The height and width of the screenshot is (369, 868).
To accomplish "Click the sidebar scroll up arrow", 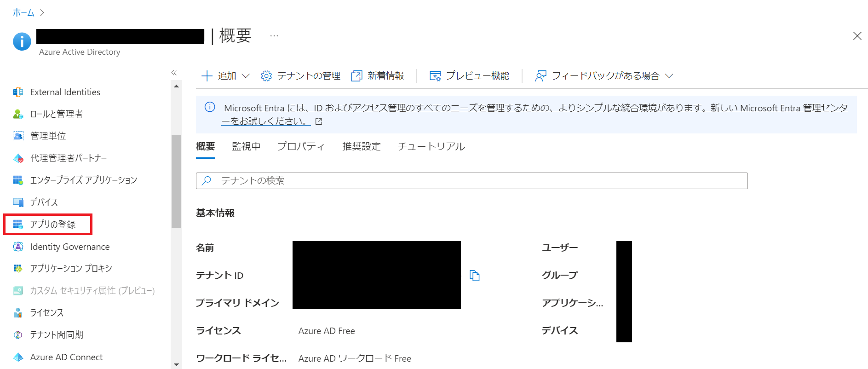I will click(176, 86).
